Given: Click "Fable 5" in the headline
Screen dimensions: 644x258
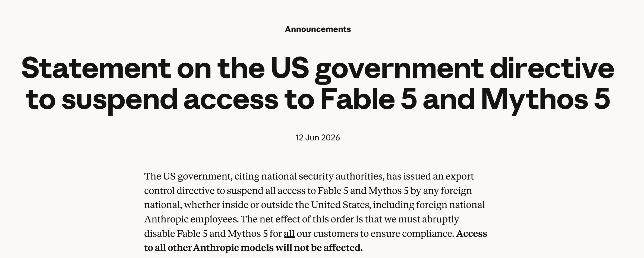Looking at the screenshot, I should 368,99.
